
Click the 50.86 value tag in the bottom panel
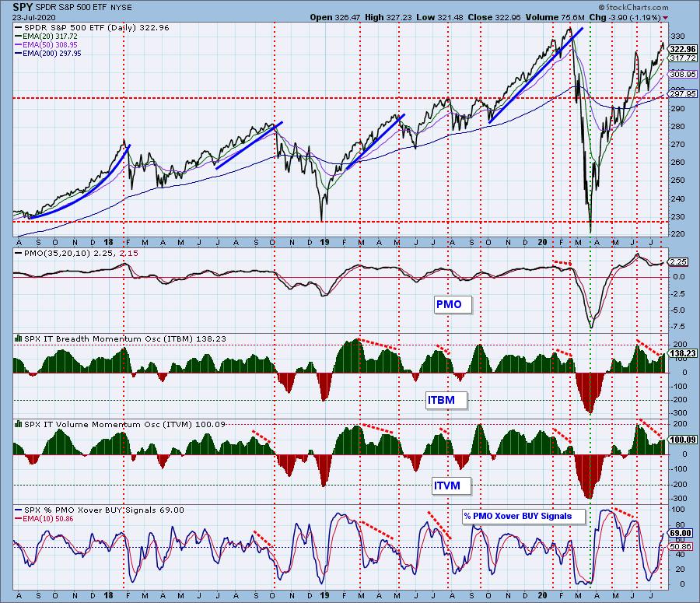tap(681, 546)
